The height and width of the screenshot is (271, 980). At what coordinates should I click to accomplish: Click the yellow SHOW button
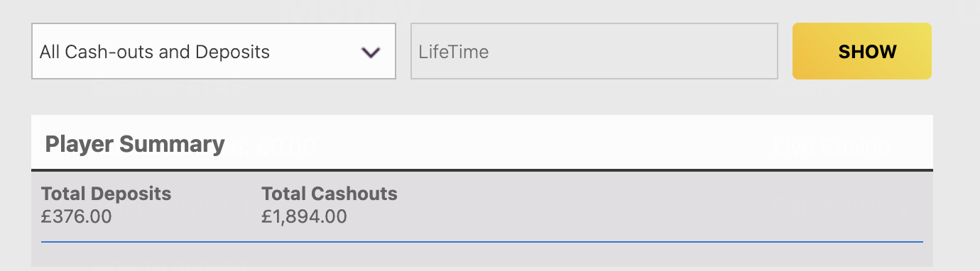coord(861,51)
